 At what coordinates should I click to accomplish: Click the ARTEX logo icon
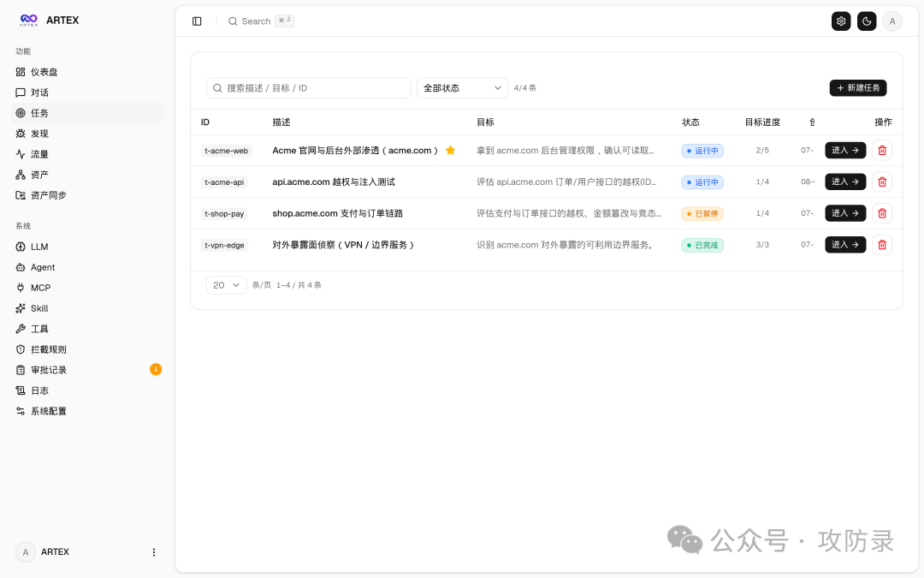point(28,20)
